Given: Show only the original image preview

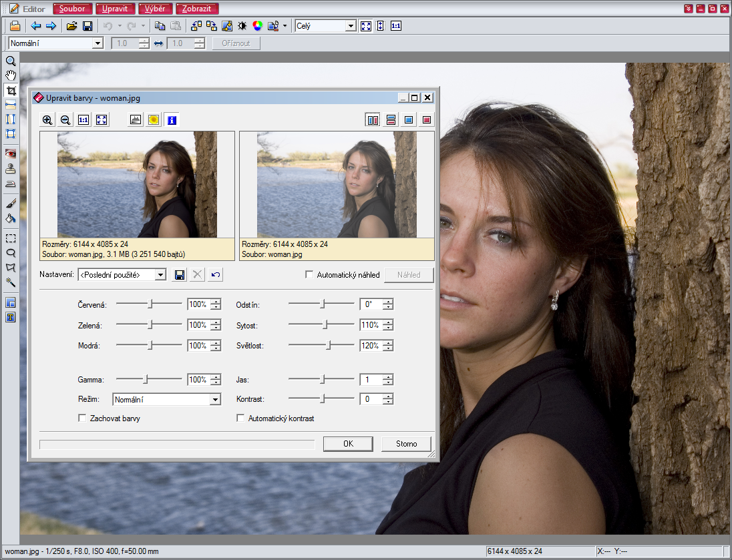Looking at the screenshot, I should coord(409,120).
